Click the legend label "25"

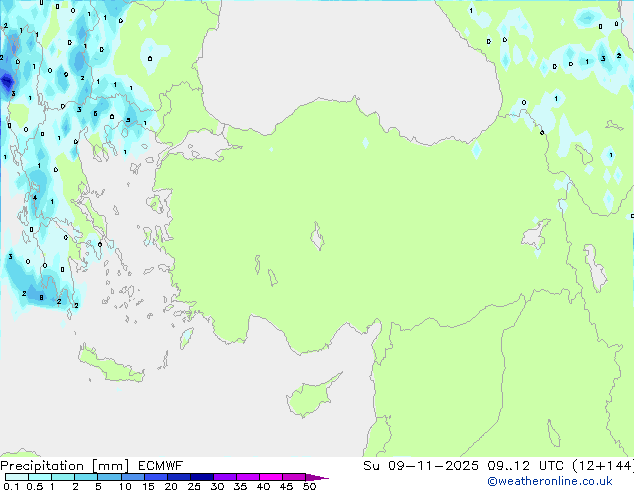pyautogui.click(x=194, y=486)
